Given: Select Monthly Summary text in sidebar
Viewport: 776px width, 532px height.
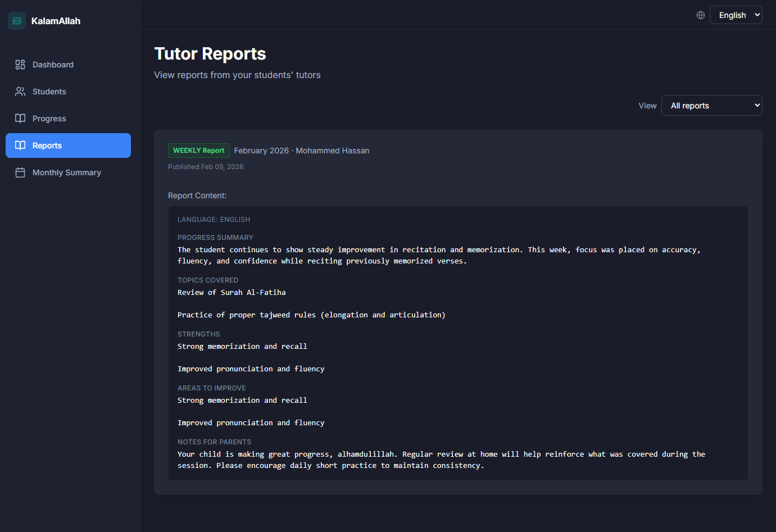Looking at the screenshot, I should [67, 172].
